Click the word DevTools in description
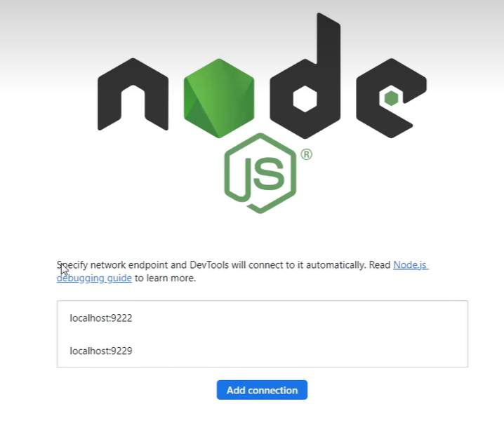Image resolution: width=504 pixels, height=425 pixels. tap(209, 265)
